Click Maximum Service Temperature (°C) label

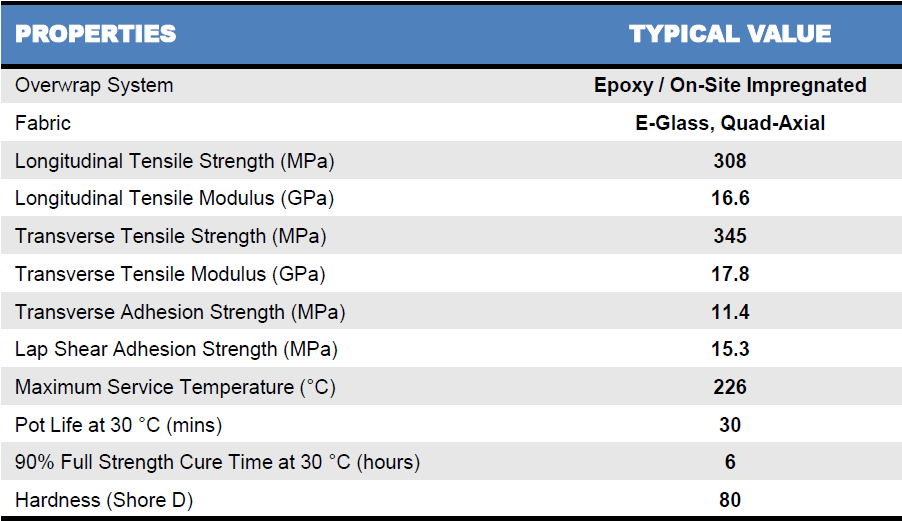pyautogui.click(x=175, y=387)
